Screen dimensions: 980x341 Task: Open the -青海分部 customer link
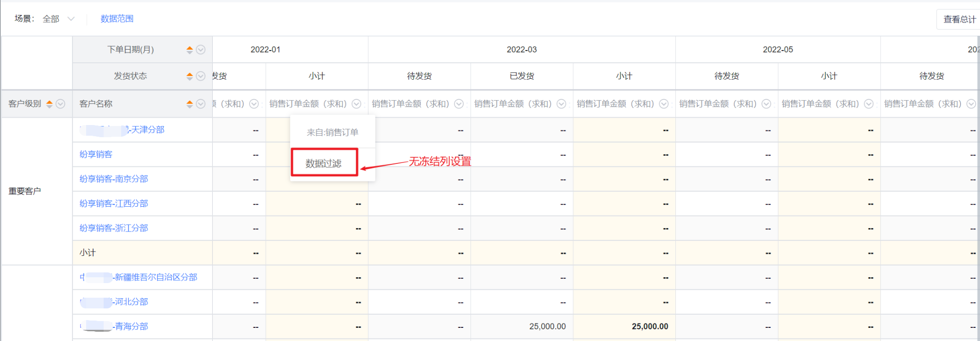tap(114, 326)
